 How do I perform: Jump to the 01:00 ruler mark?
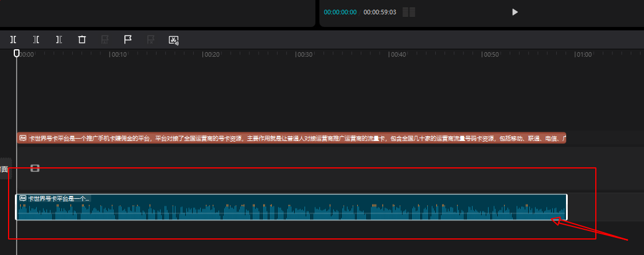tap(583, 54)
